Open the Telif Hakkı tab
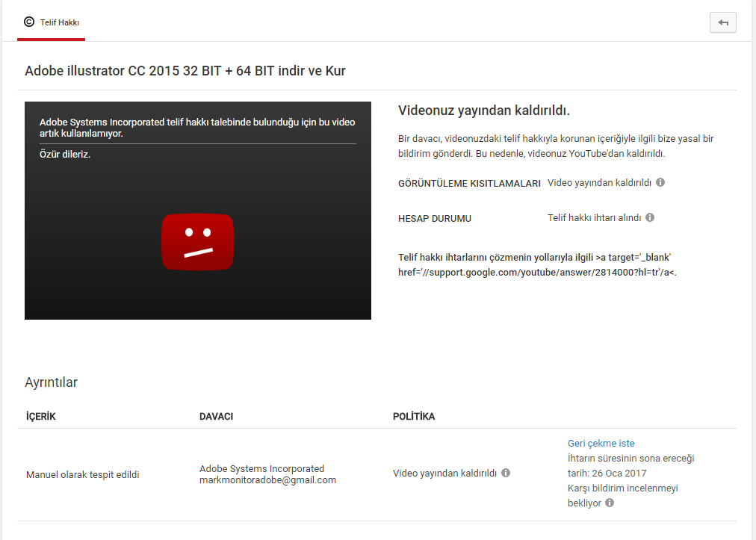This screenshot has height=540, width=756. click(51, 22)
